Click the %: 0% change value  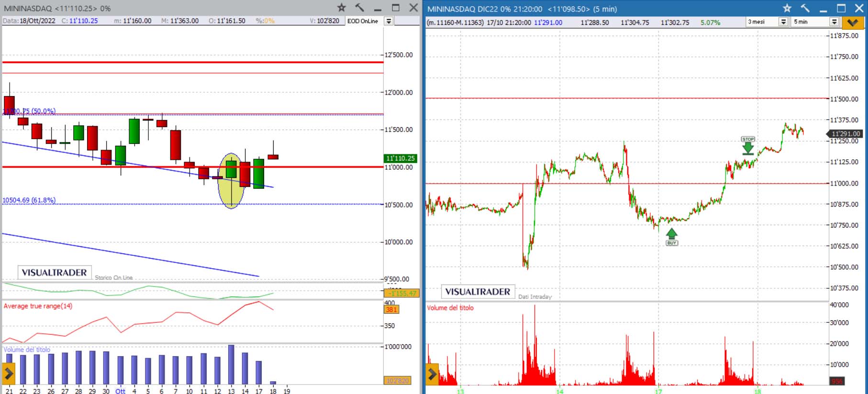point(265,21)
